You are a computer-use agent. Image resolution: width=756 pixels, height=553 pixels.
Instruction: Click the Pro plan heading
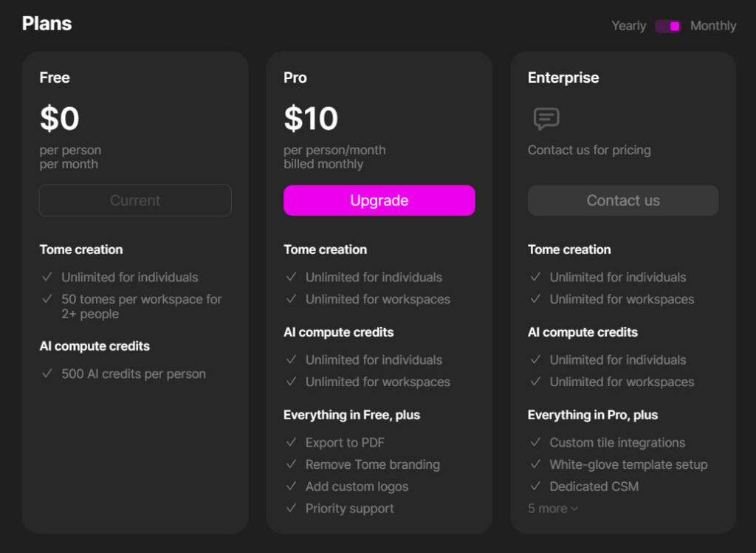tap(295, 78)
